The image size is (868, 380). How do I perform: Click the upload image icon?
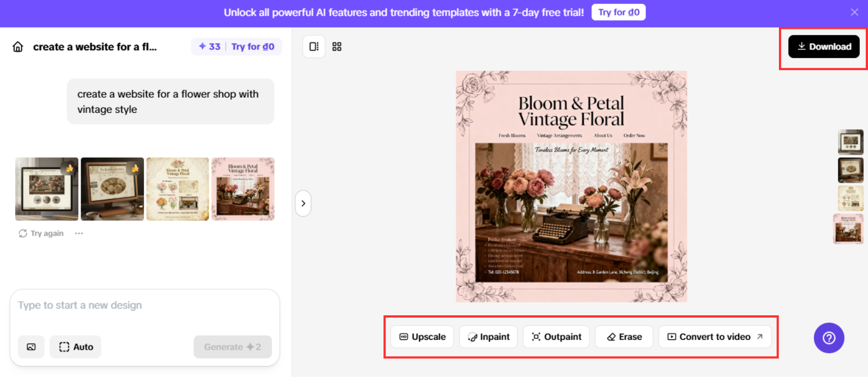(x=31, y=347)
